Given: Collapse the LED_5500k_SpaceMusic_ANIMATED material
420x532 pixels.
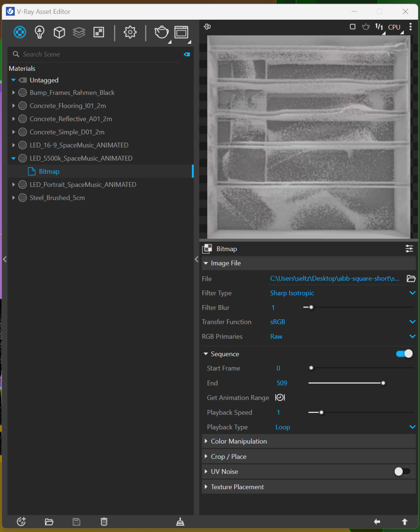Looking at the screenshot, I should click(x=13, y=158).
